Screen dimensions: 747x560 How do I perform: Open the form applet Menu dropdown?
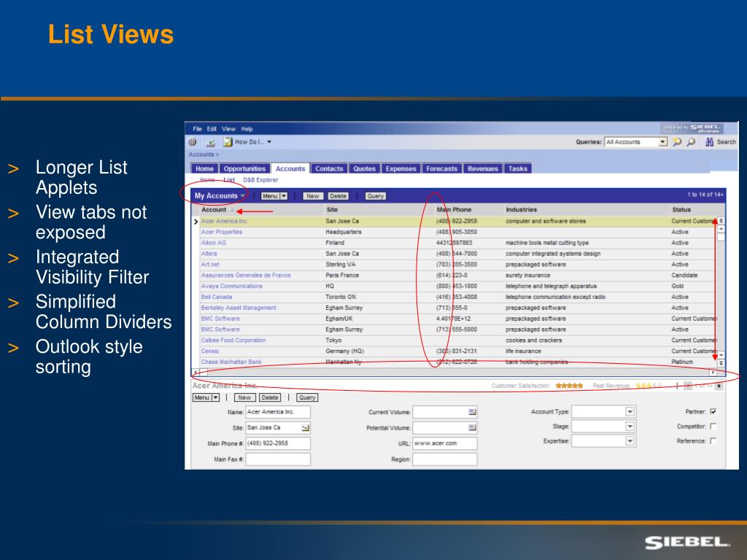click(x=206, y=397)
